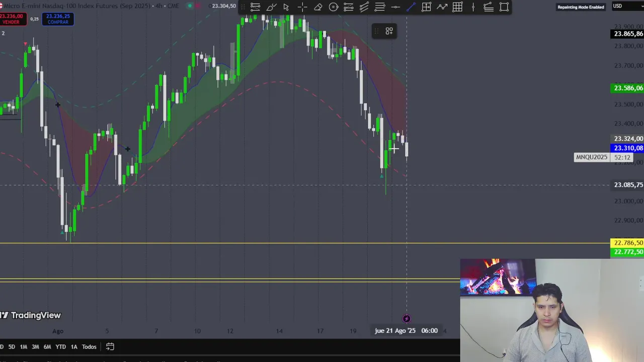Screen dimensions: 644x362
Task: Click the MNQU2025 symbol label
Action: point(592,157)
